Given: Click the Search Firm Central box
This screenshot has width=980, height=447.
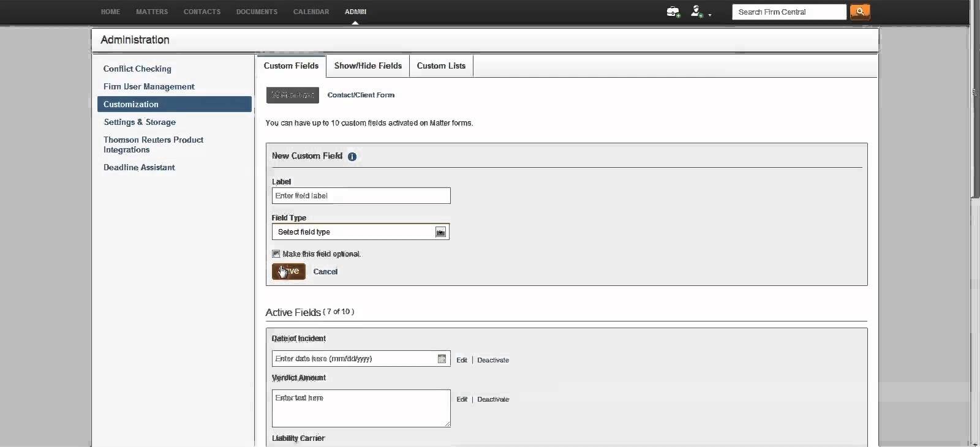Looking at the screenshot, I should [788, 12].
